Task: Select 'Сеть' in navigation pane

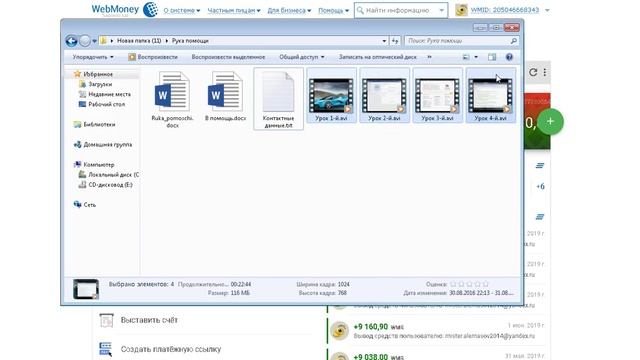Action: (89, 205)
